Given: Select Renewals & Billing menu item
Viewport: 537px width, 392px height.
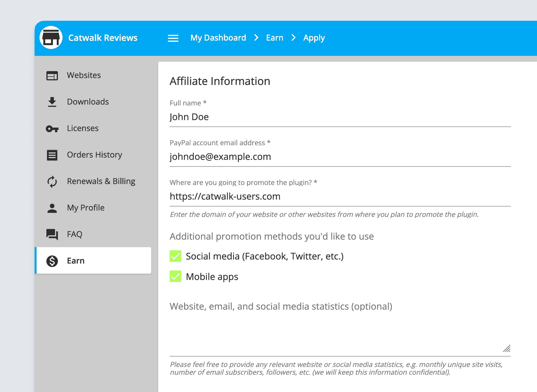Looking at the screenshot, I should (101, 181).
